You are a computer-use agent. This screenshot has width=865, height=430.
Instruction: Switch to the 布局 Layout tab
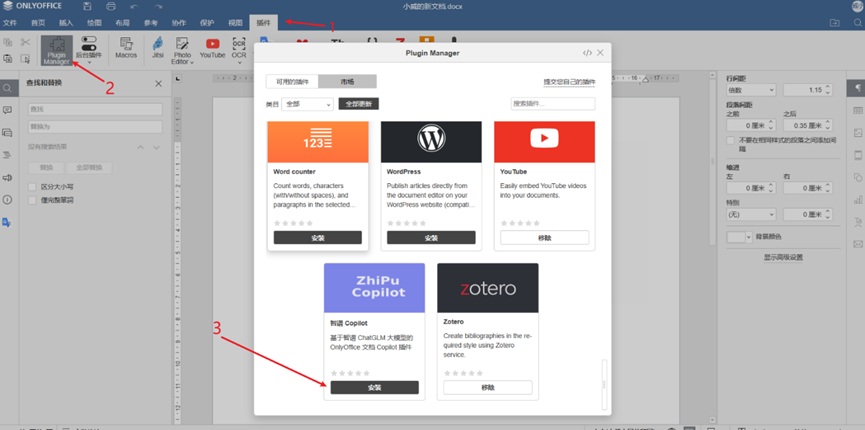coord(122,23)
